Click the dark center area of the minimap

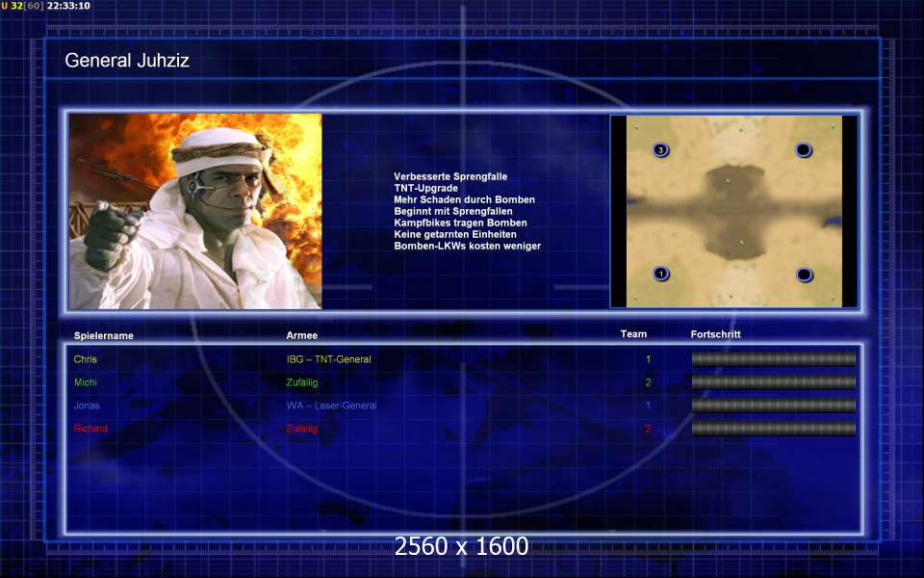pyautogui.click(x=734, y=211)
